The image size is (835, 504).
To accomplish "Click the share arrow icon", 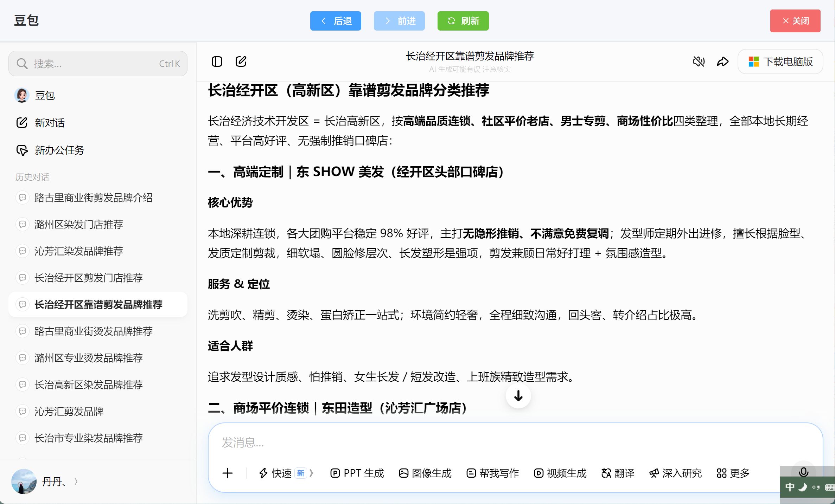I will click(723, 62).
